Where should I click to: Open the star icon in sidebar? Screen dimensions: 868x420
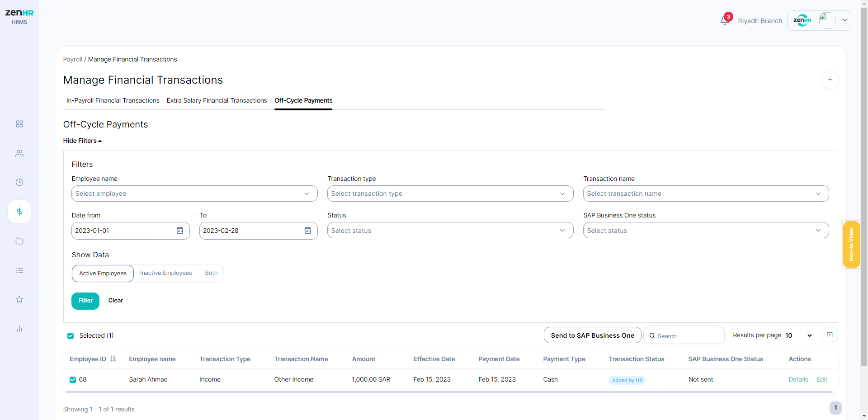[19, 299]
